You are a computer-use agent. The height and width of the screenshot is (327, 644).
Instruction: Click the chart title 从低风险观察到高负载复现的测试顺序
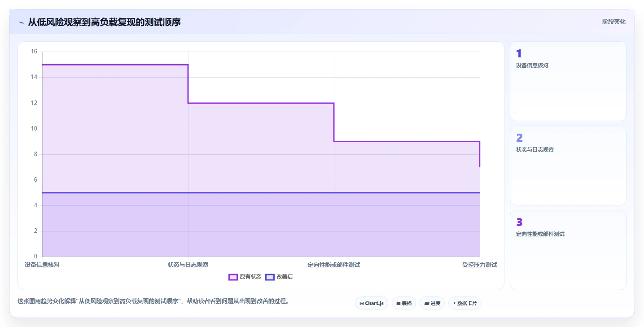pos(104,22)
